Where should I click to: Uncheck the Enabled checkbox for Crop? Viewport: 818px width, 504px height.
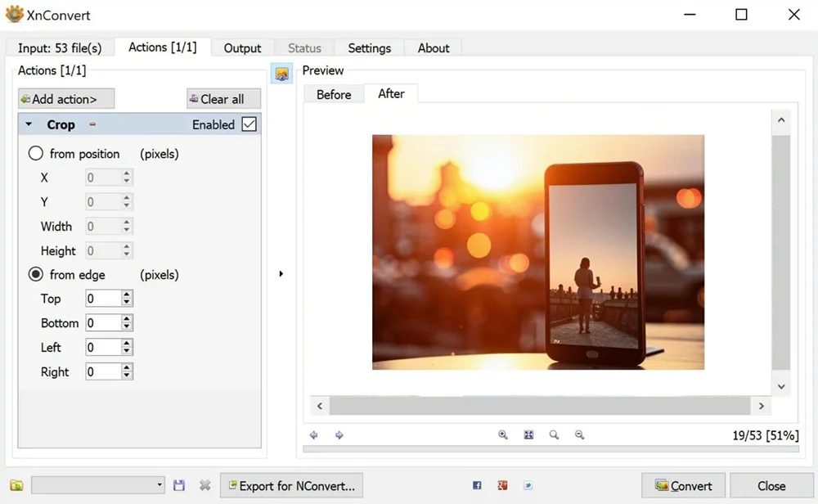(249, 124)
